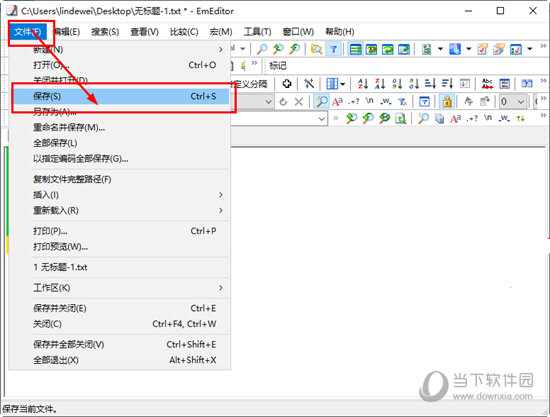
Task: Expand the sort toolbar overflow chevron
Action: (x=543, y=80)
